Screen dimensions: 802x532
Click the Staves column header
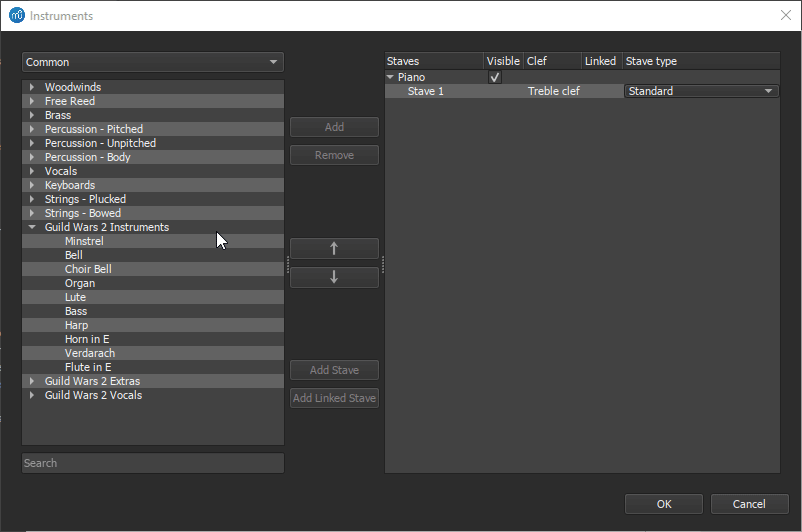[x=434, y=61]
